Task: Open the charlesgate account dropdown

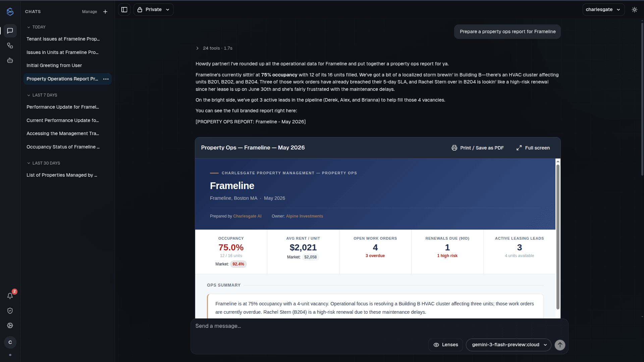Action: coord(603,9)
